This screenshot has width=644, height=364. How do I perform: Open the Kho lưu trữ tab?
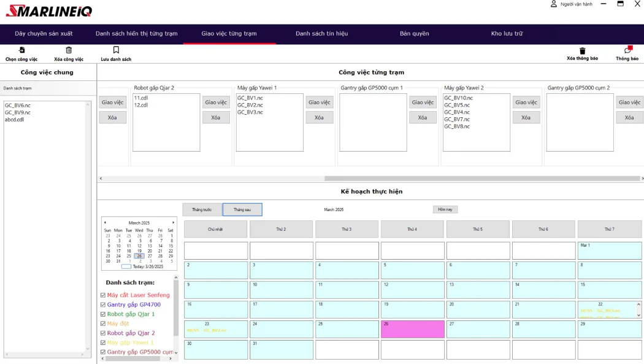tap(507, 34)
